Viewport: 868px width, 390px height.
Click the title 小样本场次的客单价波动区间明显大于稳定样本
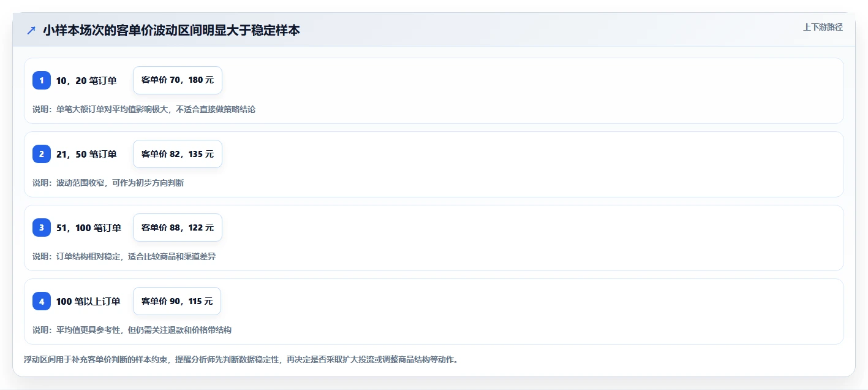point(172,30)
